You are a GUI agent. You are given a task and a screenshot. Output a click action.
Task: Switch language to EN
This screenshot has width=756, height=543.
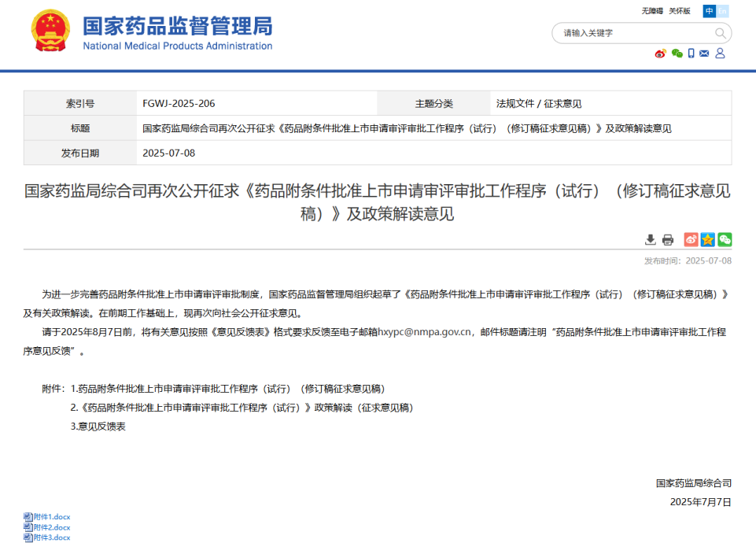(x=723, y=11)
